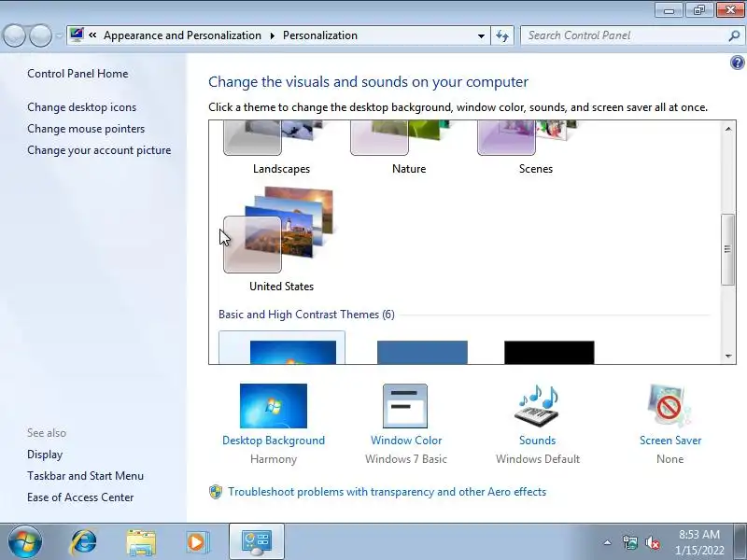Click Desktop Background text link
This screenshot has width=747, height=560.
274,441
